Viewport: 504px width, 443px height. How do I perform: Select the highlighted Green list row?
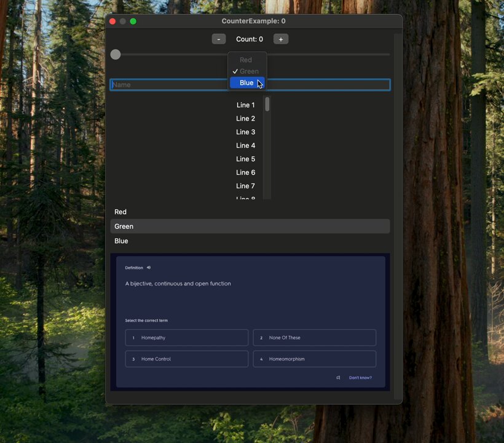click(x=250, y=226)
